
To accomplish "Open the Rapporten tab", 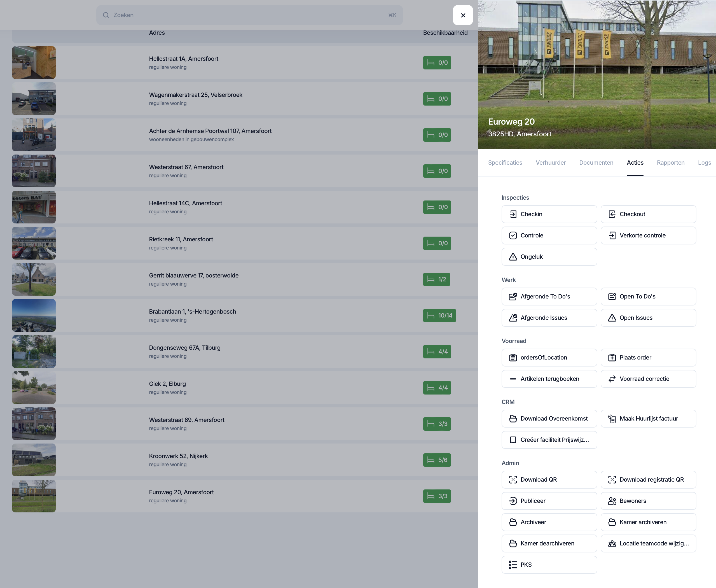I will click(x=670, y=163).
